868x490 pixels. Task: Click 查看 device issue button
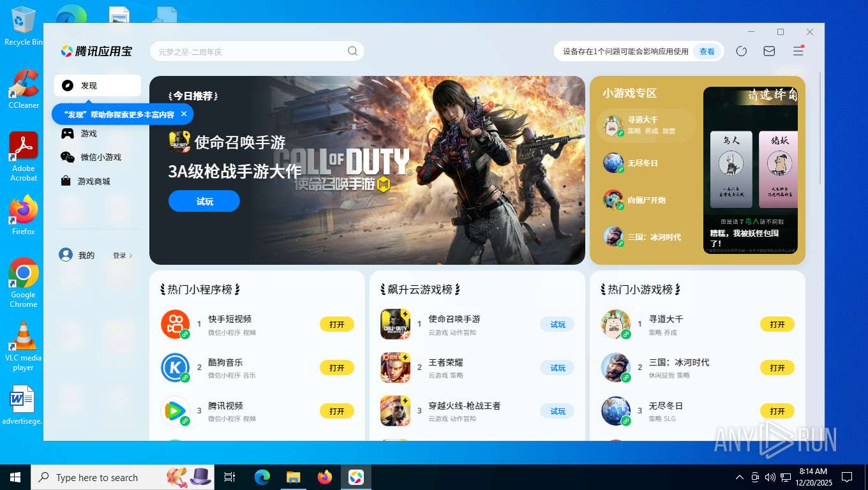tap(707, 52)
